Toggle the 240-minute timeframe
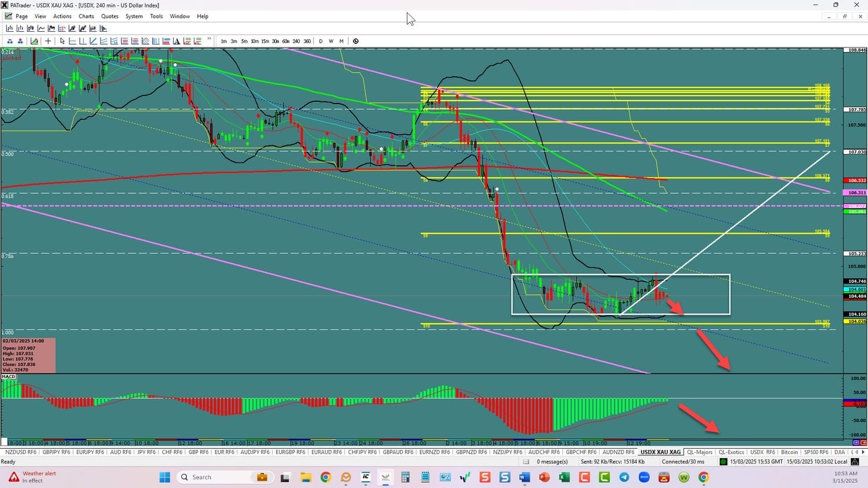This screenshot has width=868, height=488. pyautogui.click(x=297, y=40)
